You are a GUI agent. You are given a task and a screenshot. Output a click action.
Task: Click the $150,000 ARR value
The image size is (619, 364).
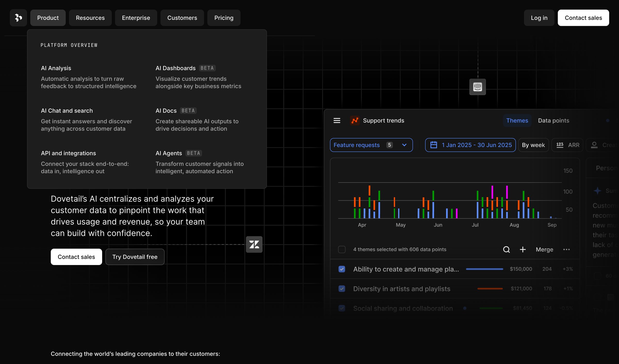pyautogui.click(x=521, y=269)
